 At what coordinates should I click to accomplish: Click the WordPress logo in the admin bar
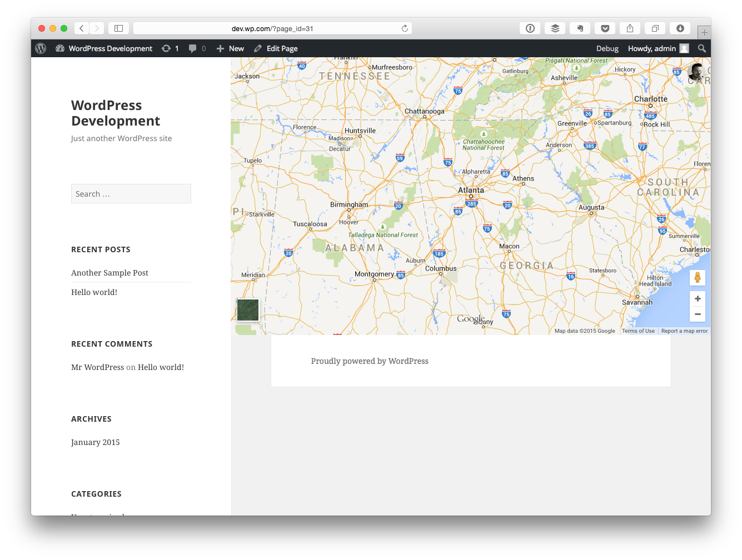pyautogui.click(x=40, y=48)
